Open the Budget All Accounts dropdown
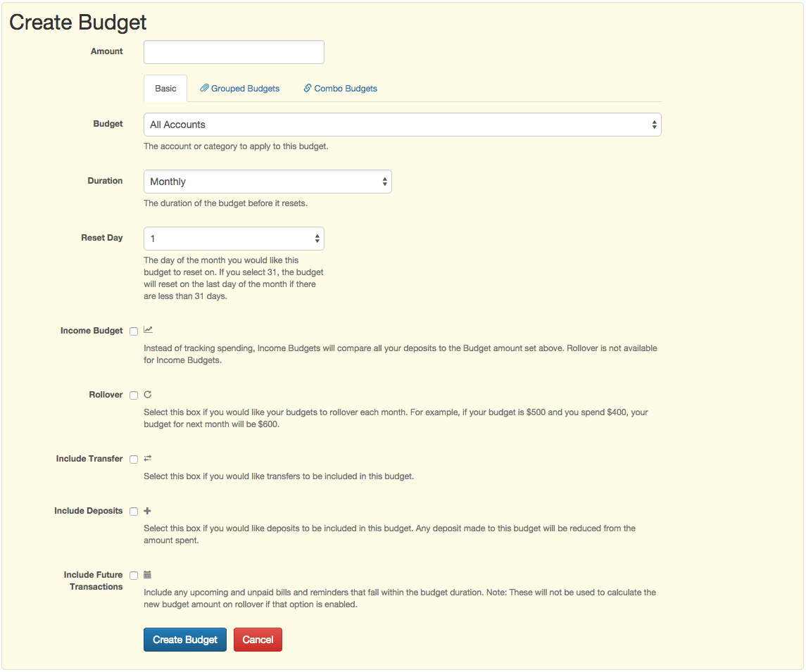This screenshot has width=806, height=672. [402, 125]
